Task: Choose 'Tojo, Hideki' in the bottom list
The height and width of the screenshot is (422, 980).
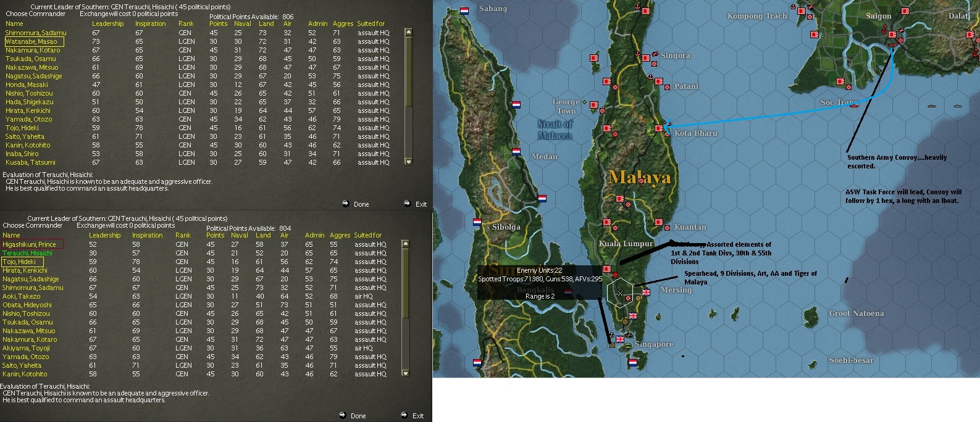Action: (19, 262)
